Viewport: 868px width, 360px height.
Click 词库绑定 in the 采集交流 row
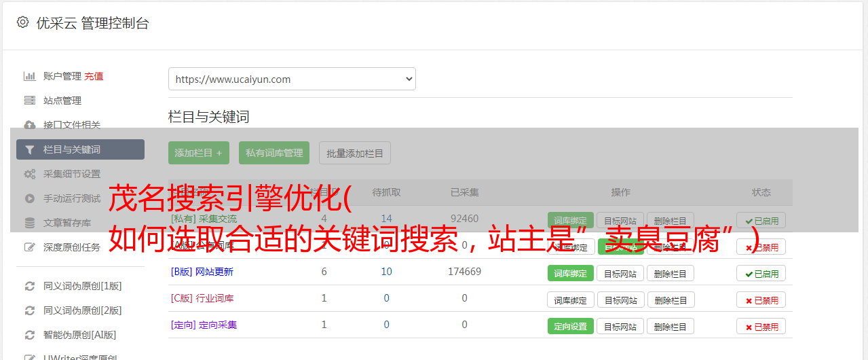point(571,220)
